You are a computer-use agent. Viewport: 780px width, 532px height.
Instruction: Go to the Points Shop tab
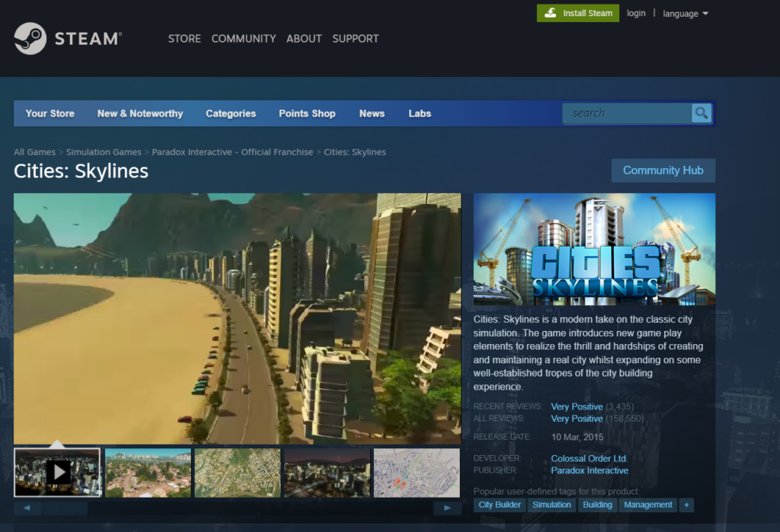(x=307, y=113)
